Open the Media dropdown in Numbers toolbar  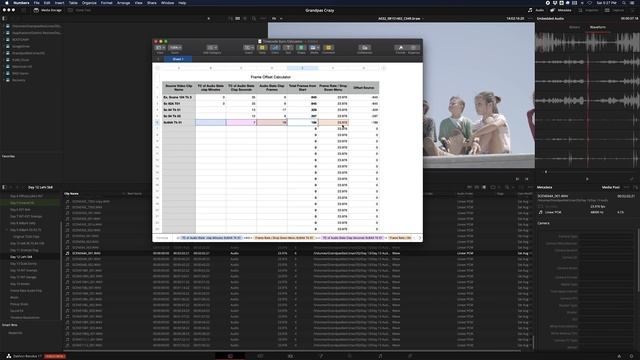tap(314, 49)
